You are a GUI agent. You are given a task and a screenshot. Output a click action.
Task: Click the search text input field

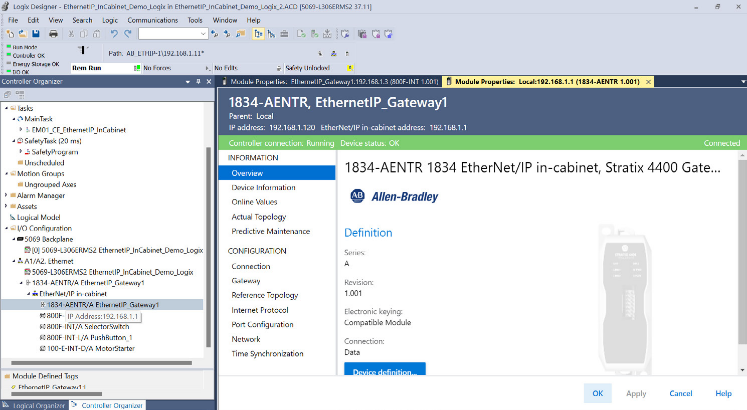[x=169, y=34]
